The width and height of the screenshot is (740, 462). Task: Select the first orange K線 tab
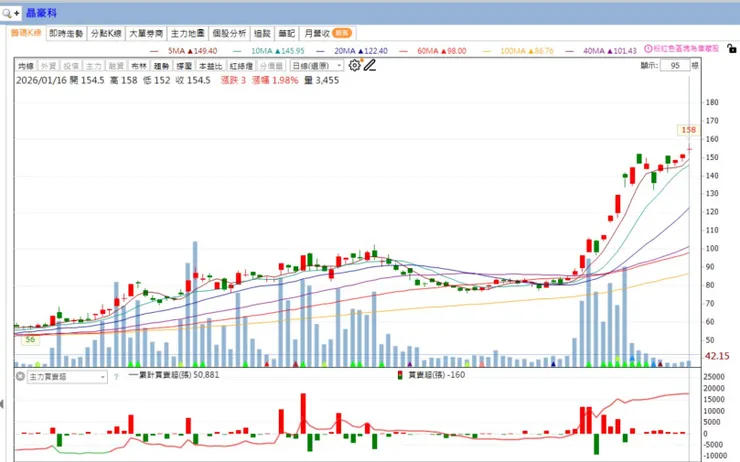pyautogui.click(x=26, y=33)
